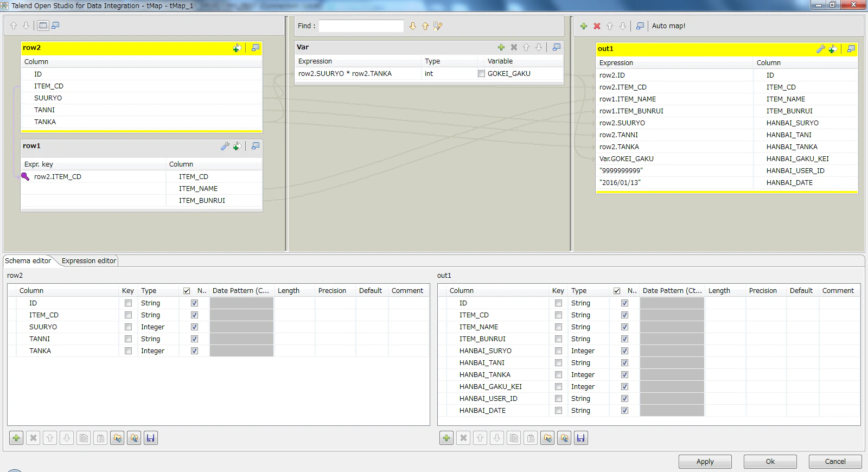The height and width of the screenshot is (472, 868).
Task: Select the Var.GOKEI_GAKU expression in out1
Action: pyautogui.click(x=674, y=159)
